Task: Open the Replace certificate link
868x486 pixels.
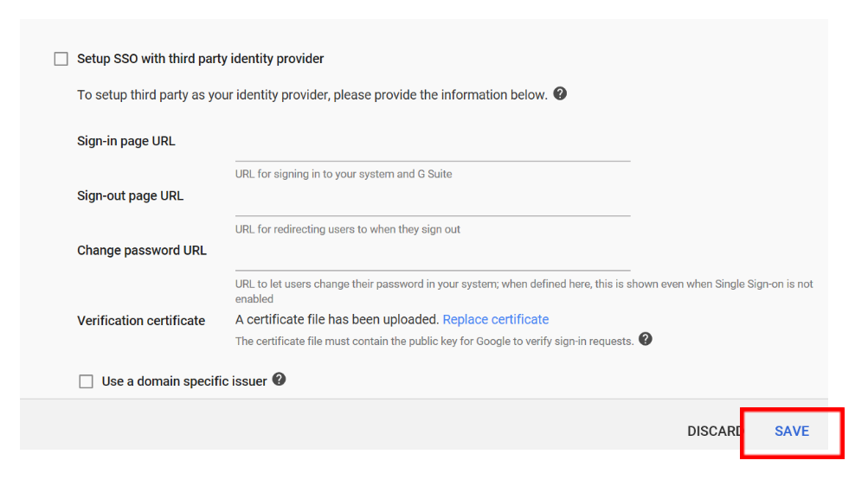Action: click(x=496, y=320)
